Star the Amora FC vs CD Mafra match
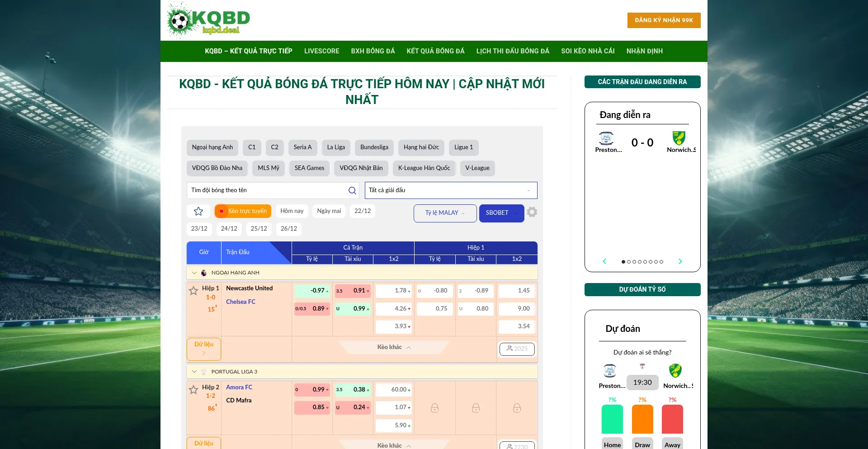Viewport: 868px width, 449px height. point(194,390)
